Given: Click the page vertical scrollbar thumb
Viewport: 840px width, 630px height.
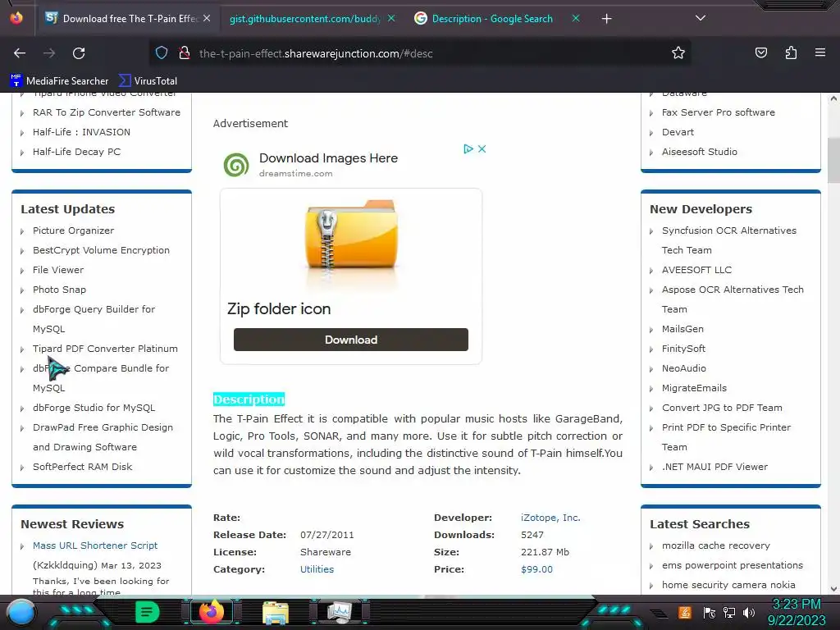Looking at the screenshot, I should click(x=833, y=161).
